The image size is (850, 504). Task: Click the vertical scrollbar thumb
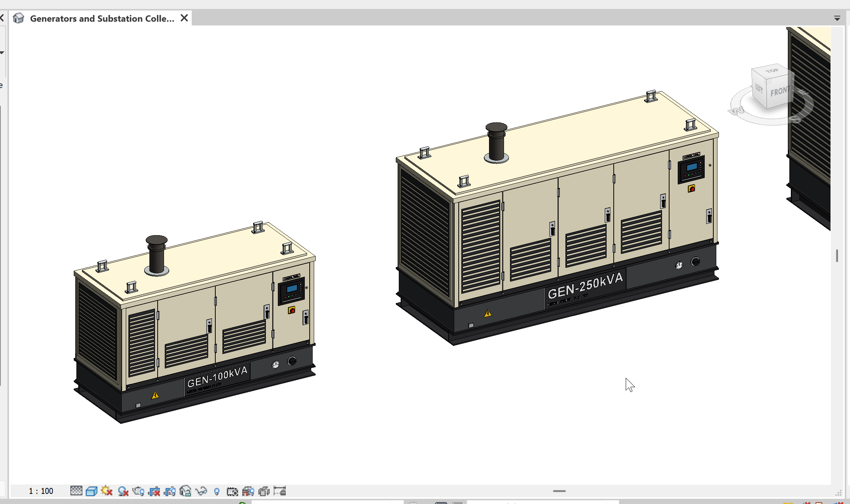coord(837,256)
